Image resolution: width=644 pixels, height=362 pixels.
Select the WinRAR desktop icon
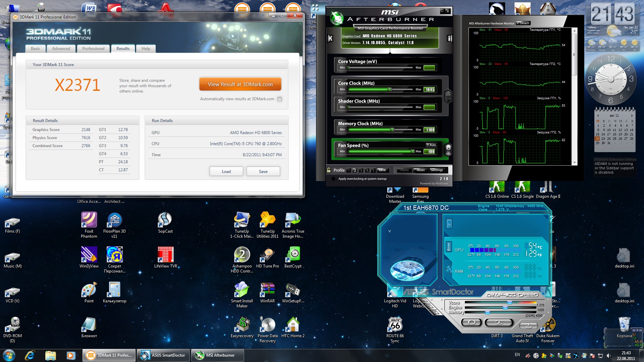(x=267, y=292)
